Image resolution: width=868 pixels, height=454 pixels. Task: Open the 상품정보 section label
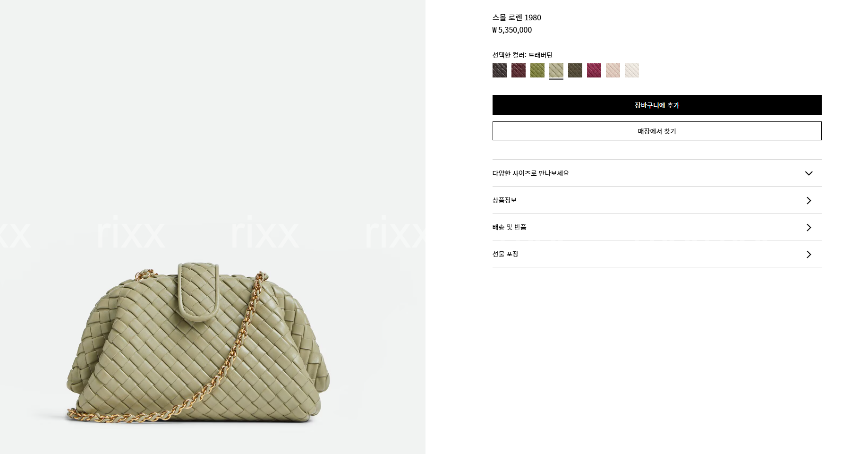coord(504,200)
